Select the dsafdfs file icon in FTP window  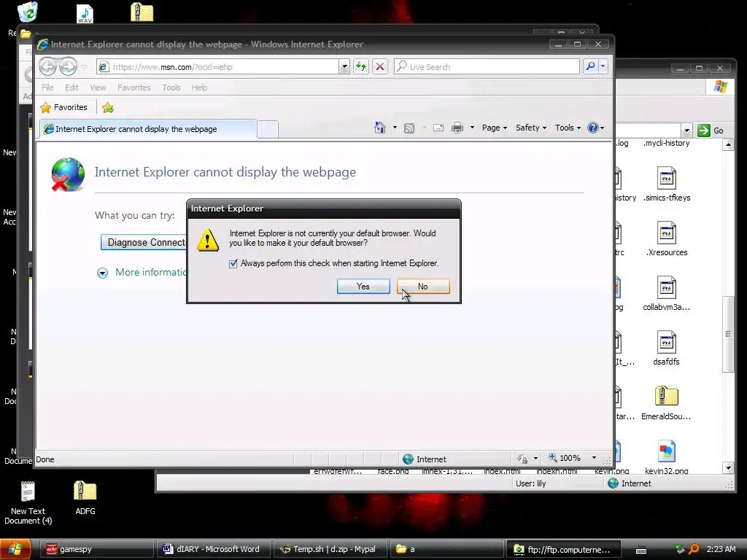pos(667,343)
